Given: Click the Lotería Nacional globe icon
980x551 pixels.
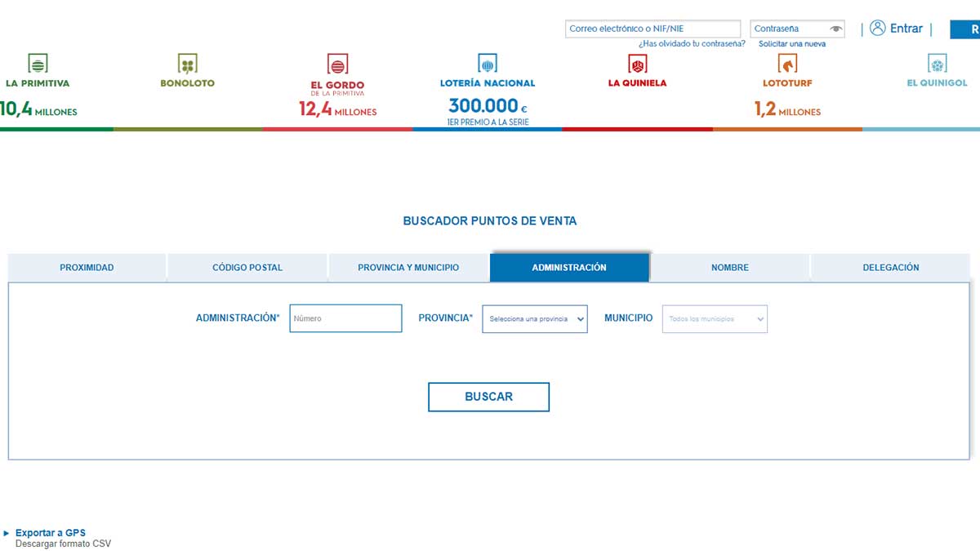Looking at the screenshot, I should point(488,64).
